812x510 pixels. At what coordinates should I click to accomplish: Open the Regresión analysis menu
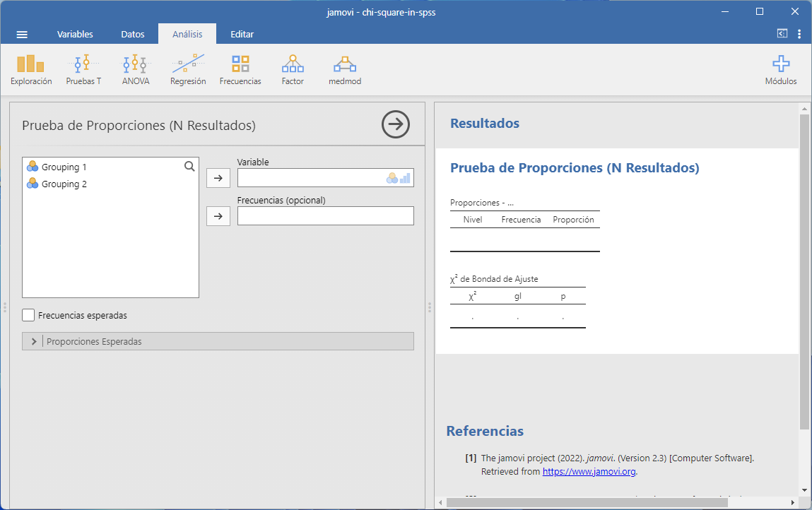tap(188, 71)
